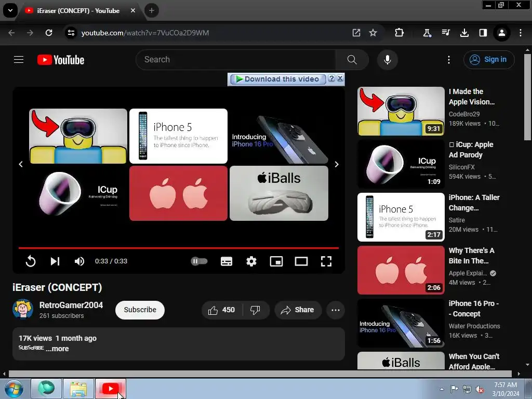
Task: Open browser profile avatar
Action: pos(502,33)
